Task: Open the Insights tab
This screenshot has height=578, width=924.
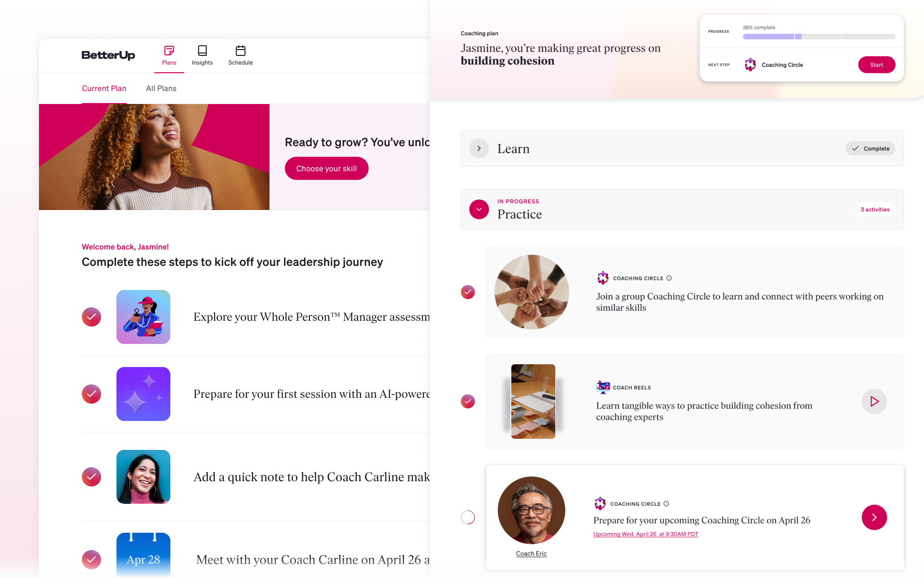Action: [x=202, y=56]
